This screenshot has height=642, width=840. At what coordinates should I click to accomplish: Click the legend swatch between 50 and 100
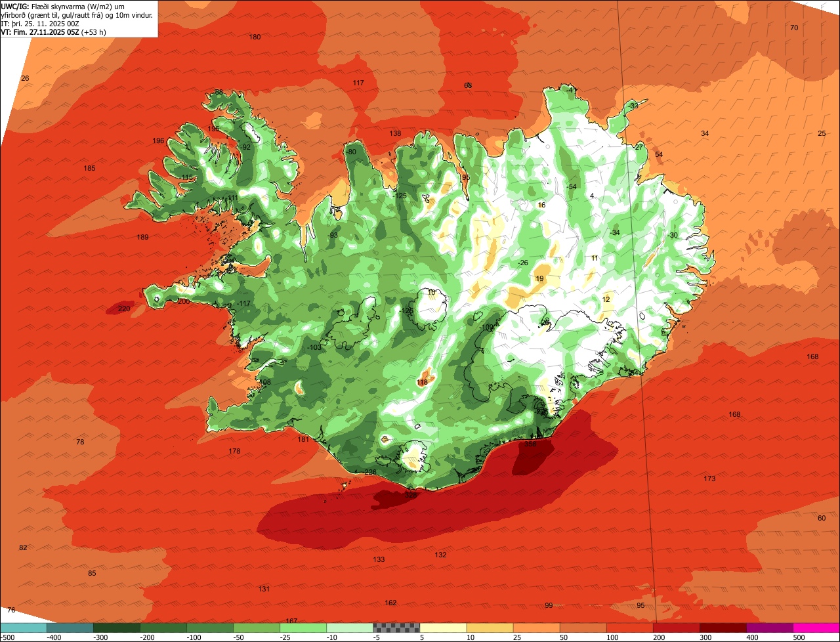point(583,628)
